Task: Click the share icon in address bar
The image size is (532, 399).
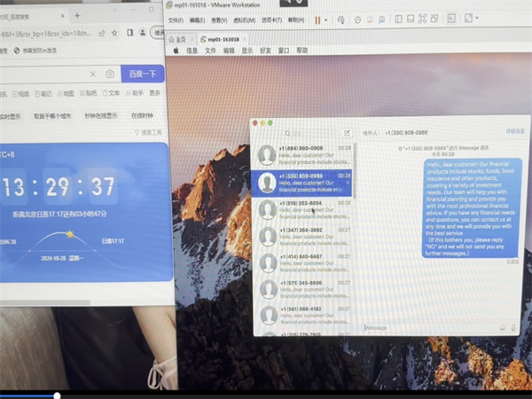Action: tap(102, 32)
